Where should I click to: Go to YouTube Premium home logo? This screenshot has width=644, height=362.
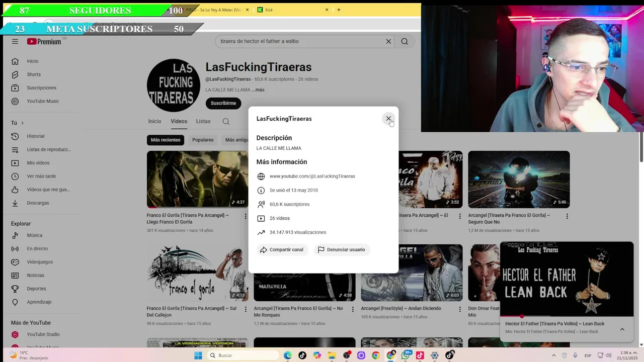(x=44, y=42)
